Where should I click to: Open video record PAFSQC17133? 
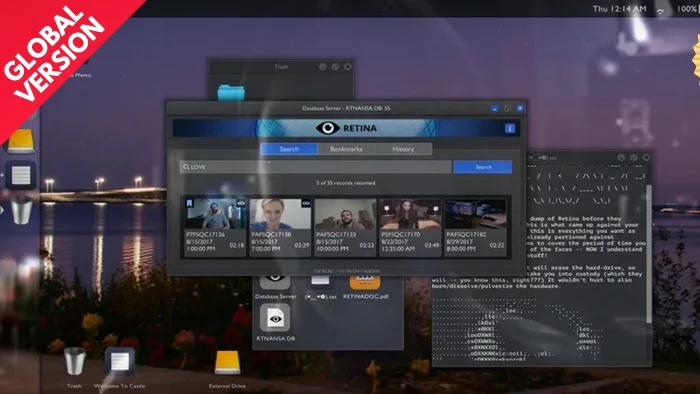pos(345,227)
